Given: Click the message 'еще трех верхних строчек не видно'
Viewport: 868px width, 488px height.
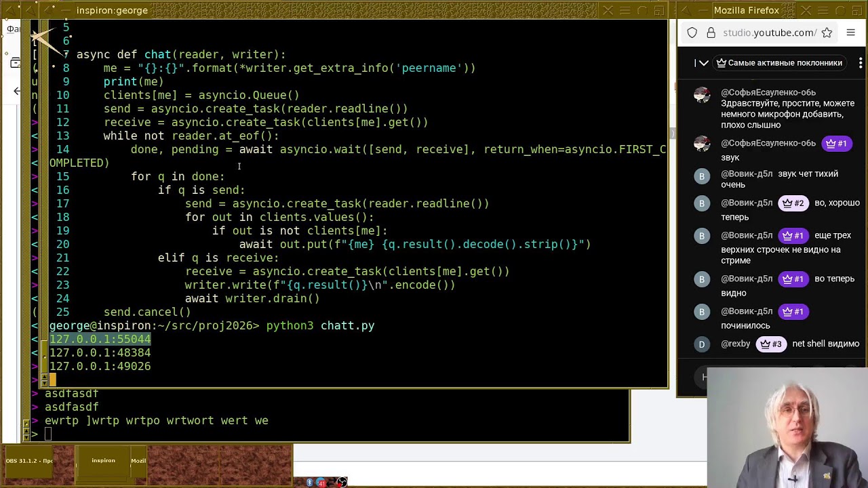Looking at the screenshot, I should (785, 249).
